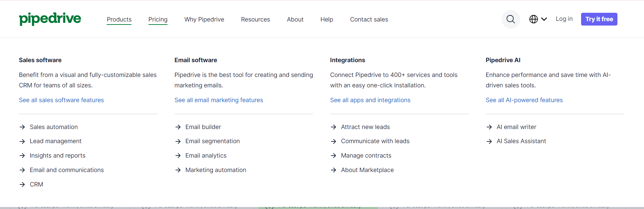Open the Communicate with leads link
Image resolution: width=644 pixels, height=209 pixels.
(x=375, y=141)
